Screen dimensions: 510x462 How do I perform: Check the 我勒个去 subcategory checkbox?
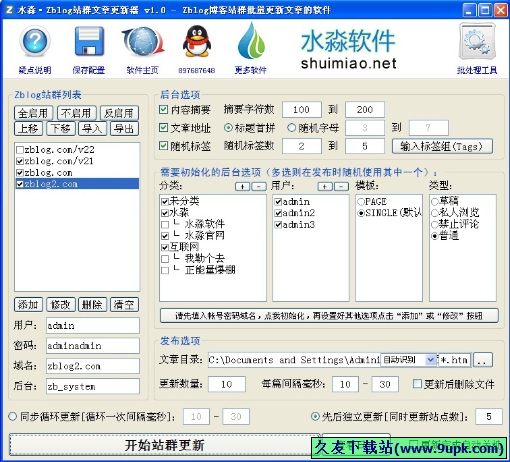click(x=165, y=259)
